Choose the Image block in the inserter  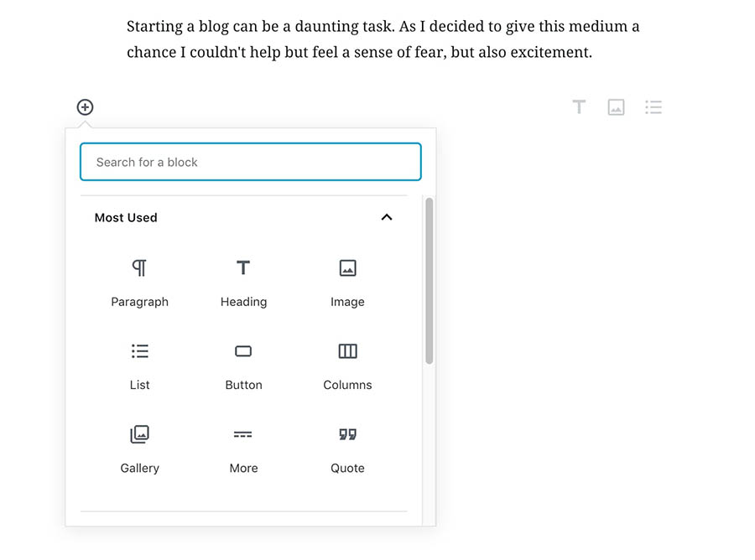click(347, 282)
